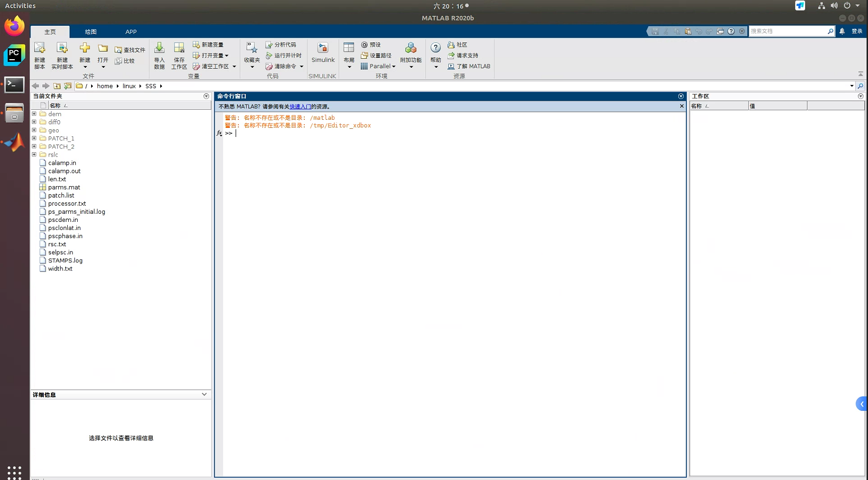Open the Clear Workspace (清空工作区) dropdown arrow
This screenshot has width=868, height=480.
point(234,66)
